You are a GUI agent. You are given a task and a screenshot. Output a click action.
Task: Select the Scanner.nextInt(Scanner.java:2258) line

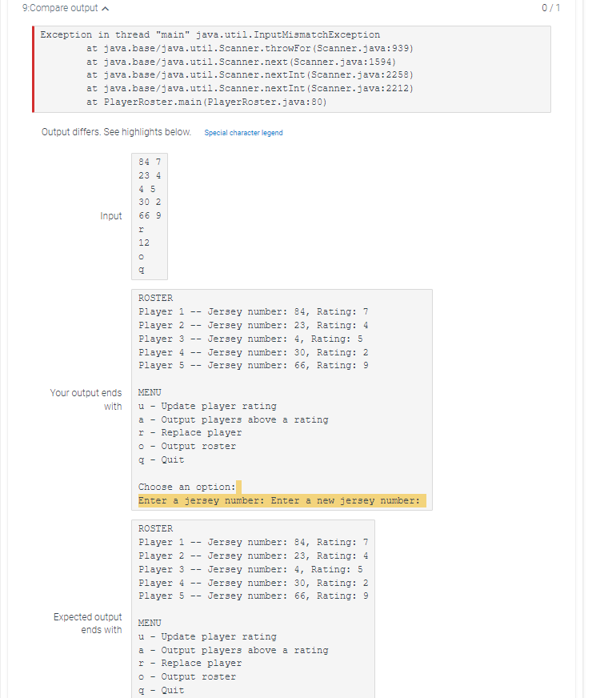pyautogui.click(x=250, y=74)
